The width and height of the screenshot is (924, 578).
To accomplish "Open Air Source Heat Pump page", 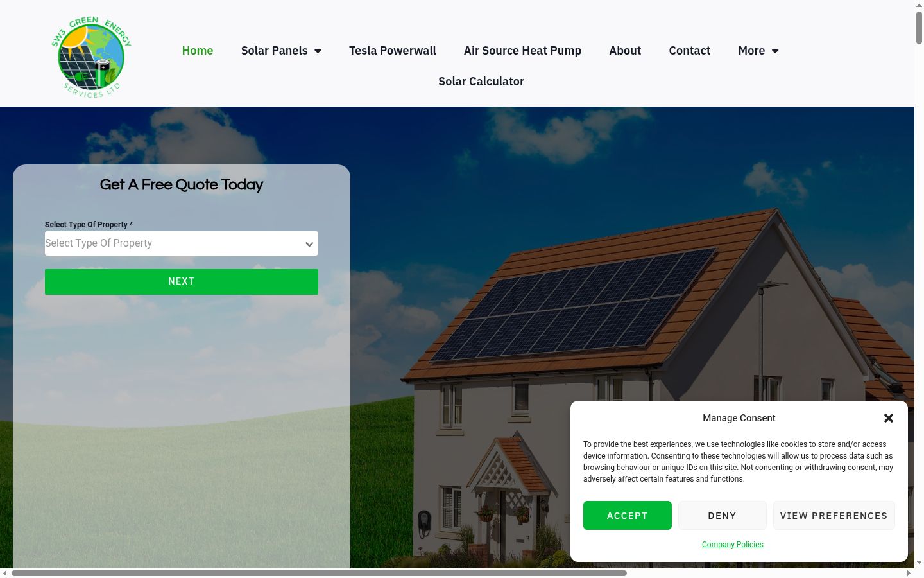I will coord(522,51).
